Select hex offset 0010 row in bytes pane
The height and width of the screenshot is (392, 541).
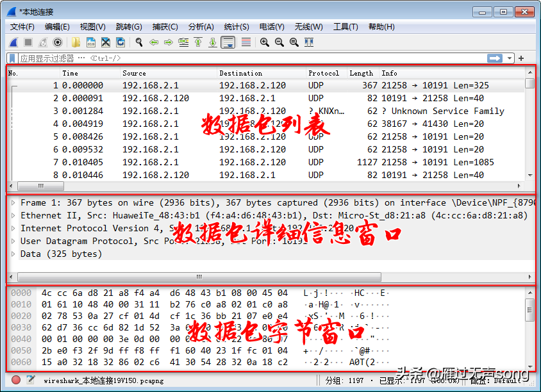click(199, 304)
